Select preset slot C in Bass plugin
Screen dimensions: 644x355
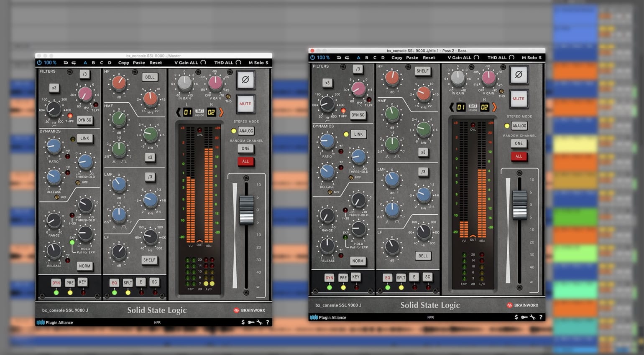pos(375,58)
